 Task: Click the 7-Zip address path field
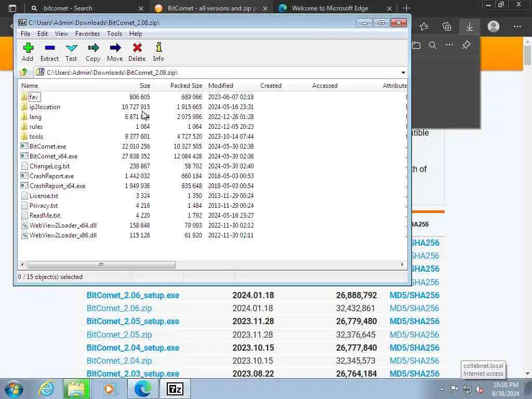[x=217, y=73]
